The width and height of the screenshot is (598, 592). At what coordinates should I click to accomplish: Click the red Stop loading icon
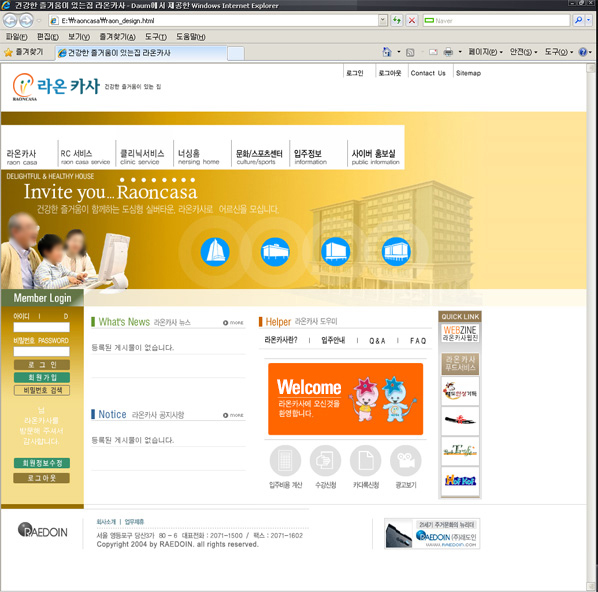[x=412, y=20]
